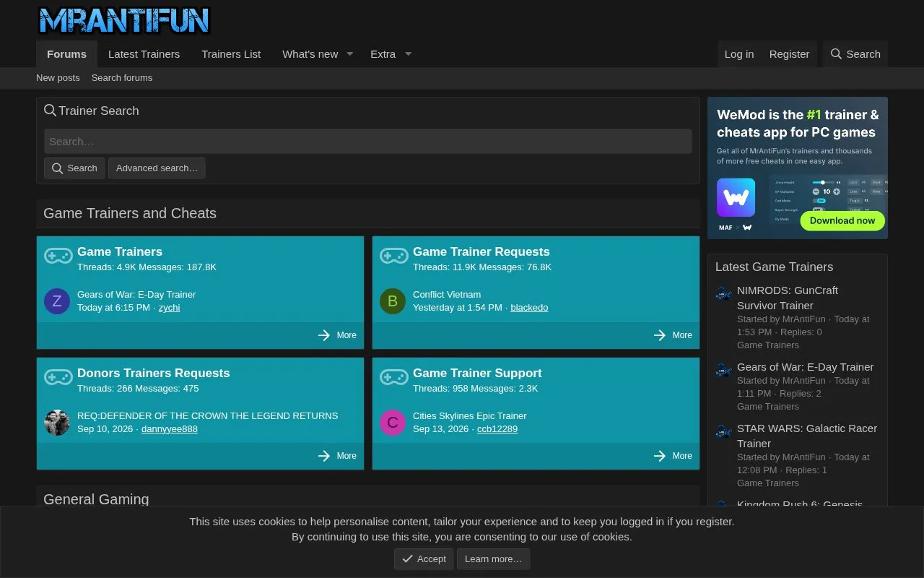Image resolution: width=924 pixels, height=578 pixels.
Task: Open the What's new tab
Action: (310, 54)
